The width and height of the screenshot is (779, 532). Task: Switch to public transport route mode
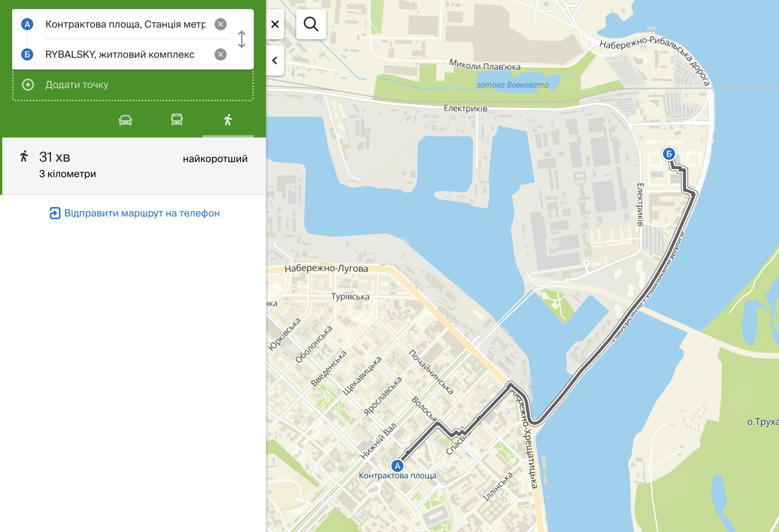tap(177, 120)
